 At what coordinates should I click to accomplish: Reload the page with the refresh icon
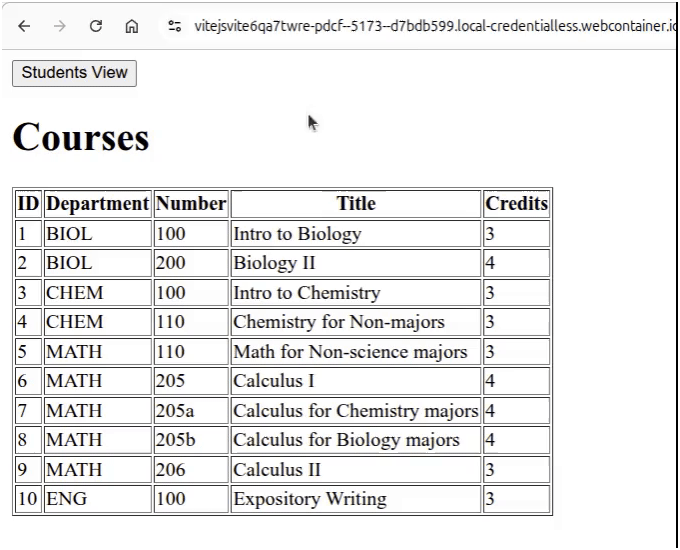tap(96, 26)
